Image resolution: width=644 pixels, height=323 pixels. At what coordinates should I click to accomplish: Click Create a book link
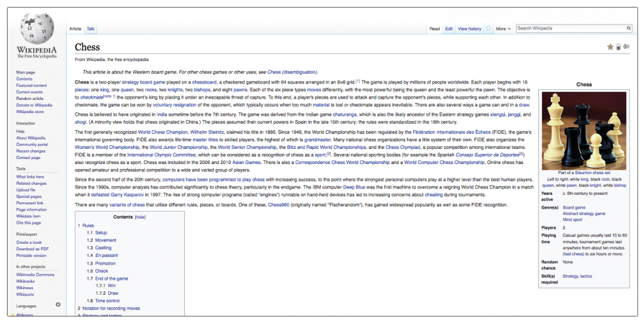tap(29, 243)
